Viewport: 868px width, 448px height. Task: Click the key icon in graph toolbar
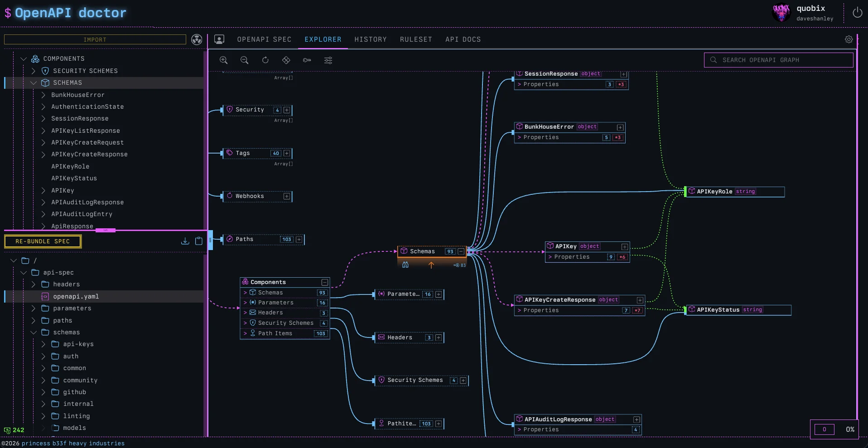coord(307,60)
